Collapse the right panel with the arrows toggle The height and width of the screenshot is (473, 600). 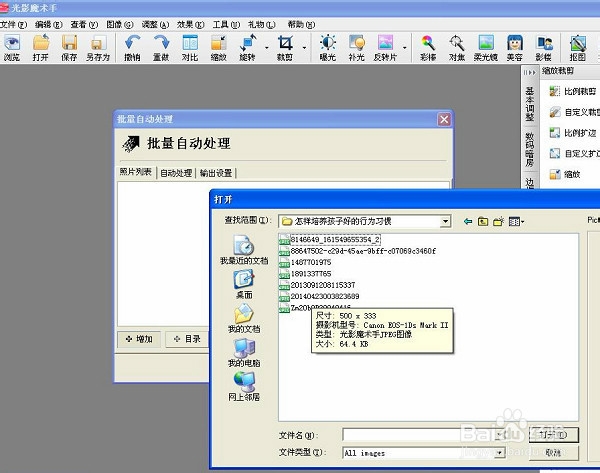click(x=530, y=72)
